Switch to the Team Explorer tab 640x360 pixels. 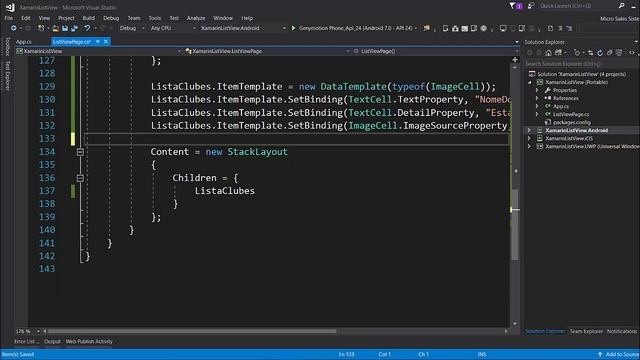pos(586,331)
